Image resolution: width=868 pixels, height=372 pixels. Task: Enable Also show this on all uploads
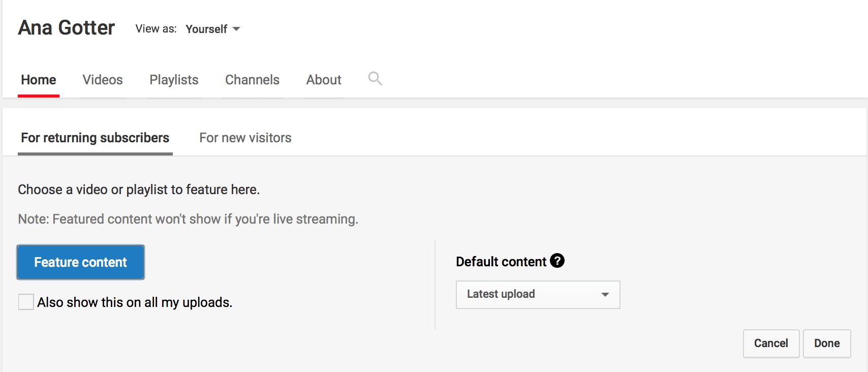[26, 302]
